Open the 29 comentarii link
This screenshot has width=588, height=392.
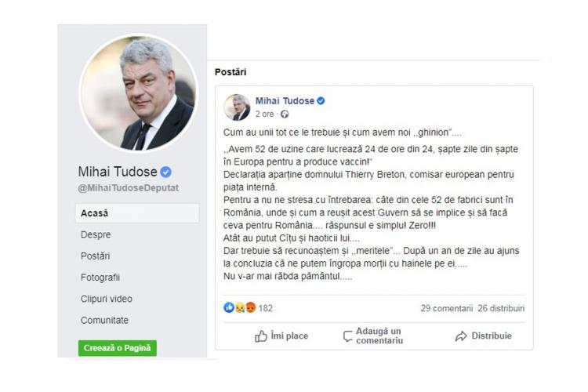point(447,308)
